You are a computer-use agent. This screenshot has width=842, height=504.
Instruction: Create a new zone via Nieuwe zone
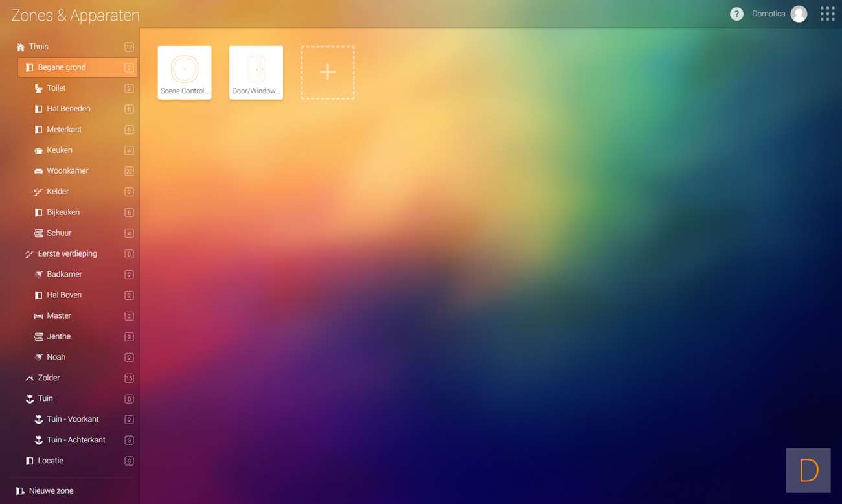point(51,491)
